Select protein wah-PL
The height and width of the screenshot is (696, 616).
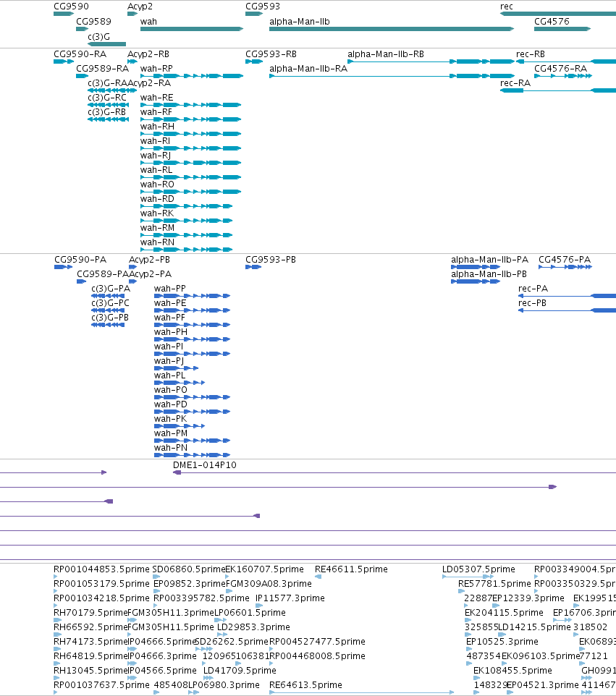[169, 375]
